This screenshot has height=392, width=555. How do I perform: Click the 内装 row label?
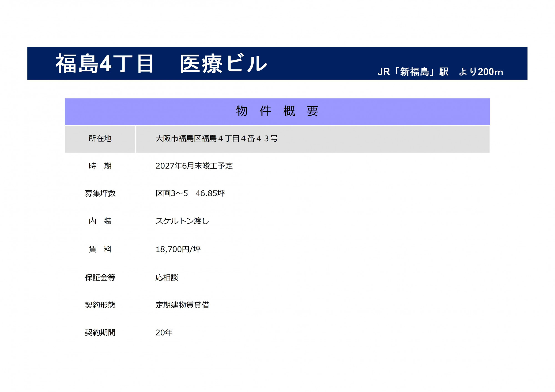pos(100,221)
